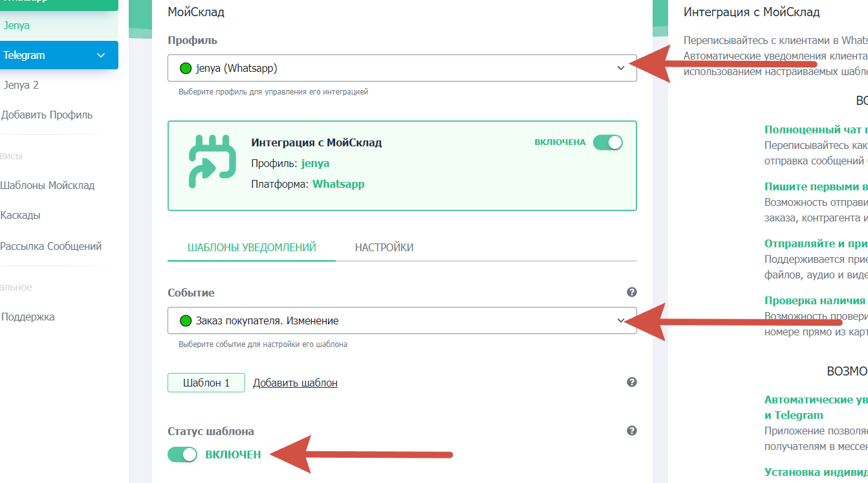Screen dimensions: 868x483
Task: Click the MoySklad integration plug icon
Action: point(208,162)
